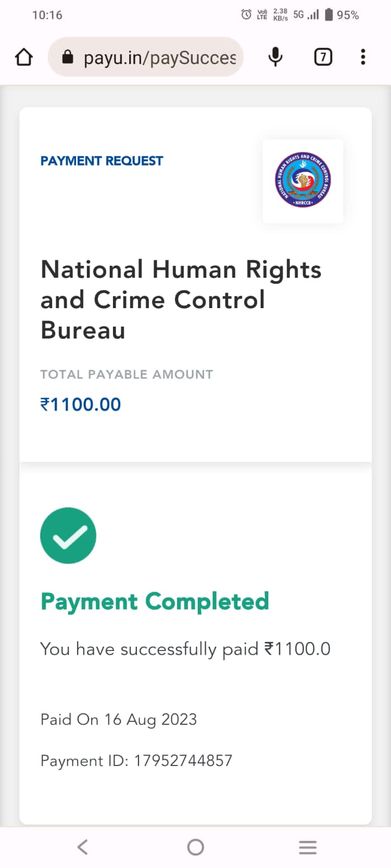Tap the Paid On 16 Aug 2023 date
The height and width of the screenshot is (868, 391).
click(118, 719)
